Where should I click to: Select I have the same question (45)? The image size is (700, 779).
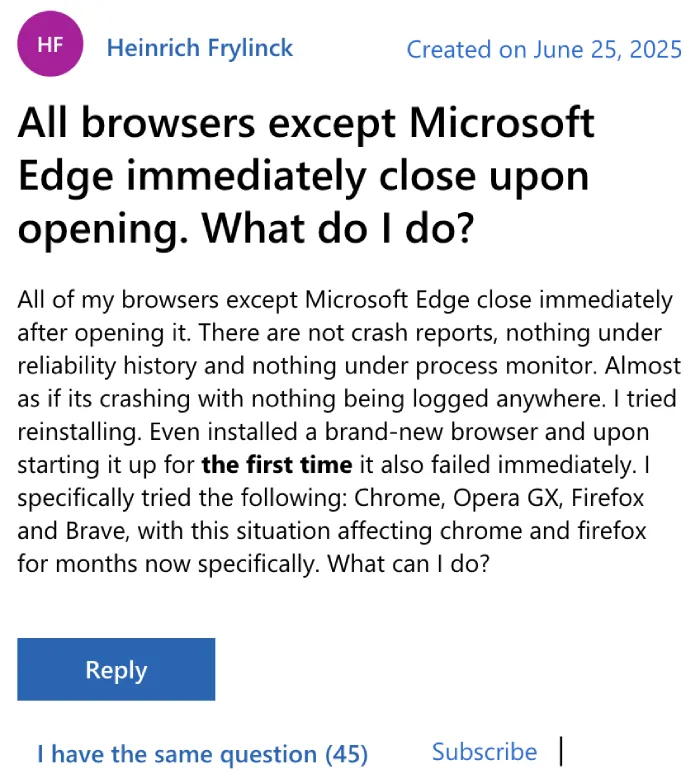point(203,754)
